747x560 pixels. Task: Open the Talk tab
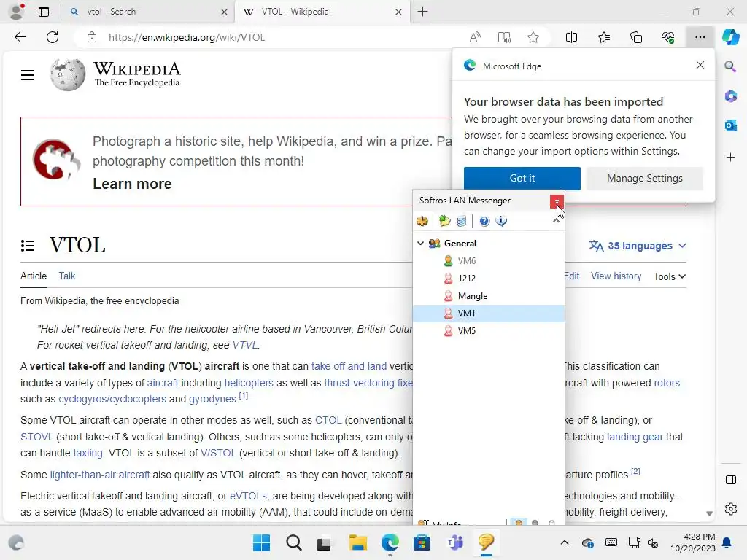coord(66,276)
